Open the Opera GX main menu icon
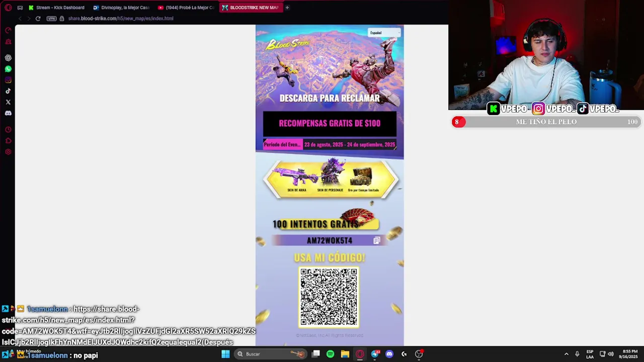This screenshot has height=362, width=644. 8,8
